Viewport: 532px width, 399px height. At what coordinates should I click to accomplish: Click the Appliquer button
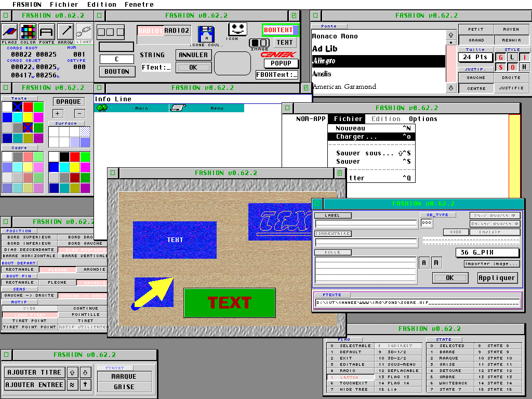pos(497,278)
